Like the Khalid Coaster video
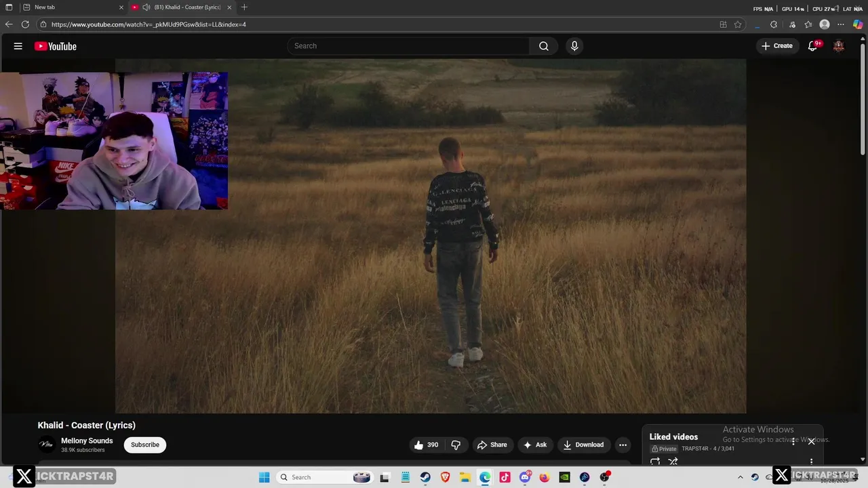 coord(426,445)
